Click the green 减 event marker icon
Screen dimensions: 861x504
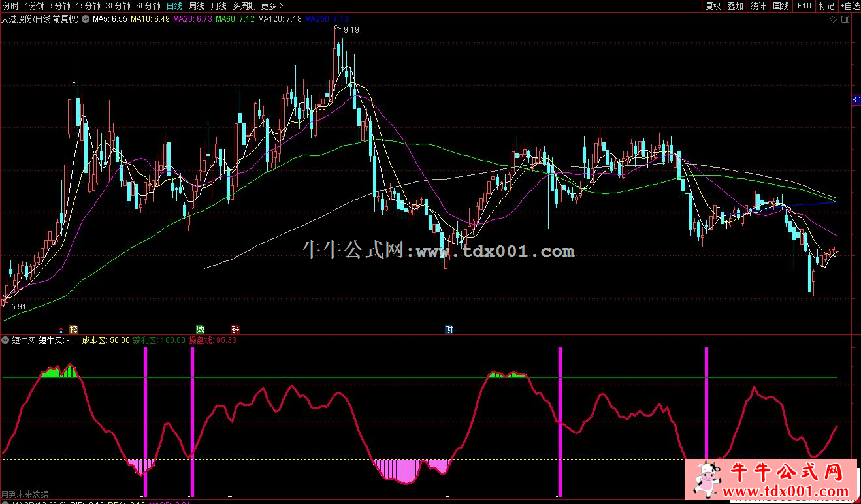coord(201,329)
